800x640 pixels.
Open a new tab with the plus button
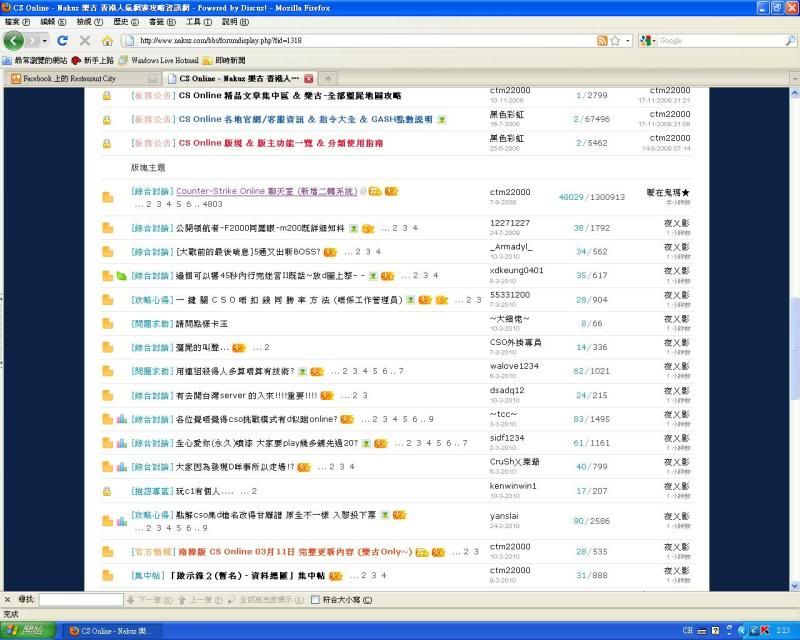pyautogui.click(x=328, y=79)
